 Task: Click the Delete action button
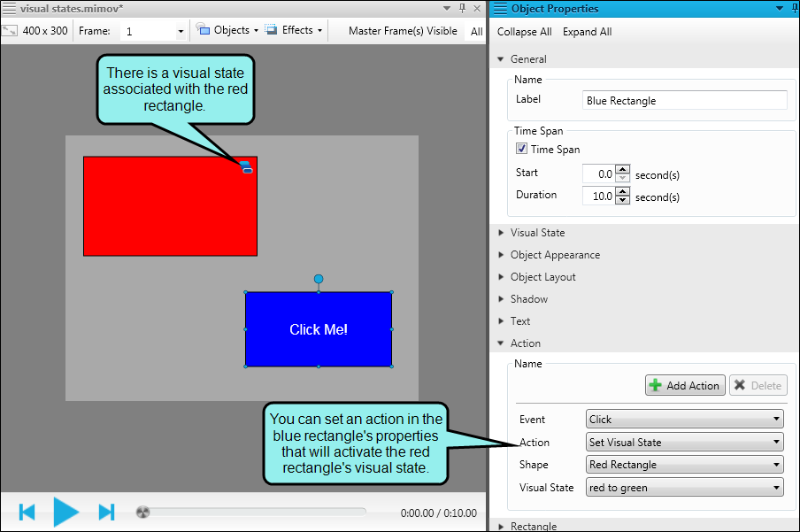758,385
